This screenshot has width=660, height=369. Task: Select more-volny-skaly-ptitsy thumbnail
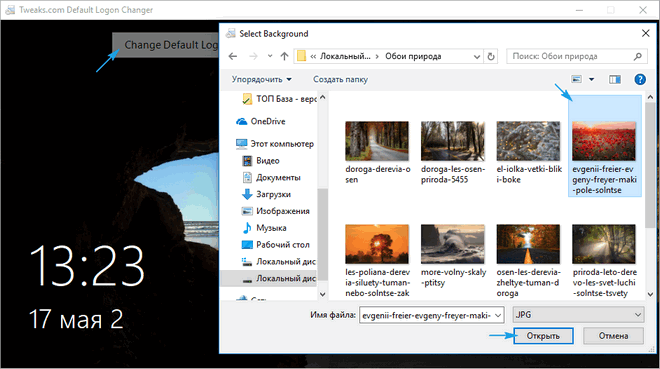click(452, 244)
